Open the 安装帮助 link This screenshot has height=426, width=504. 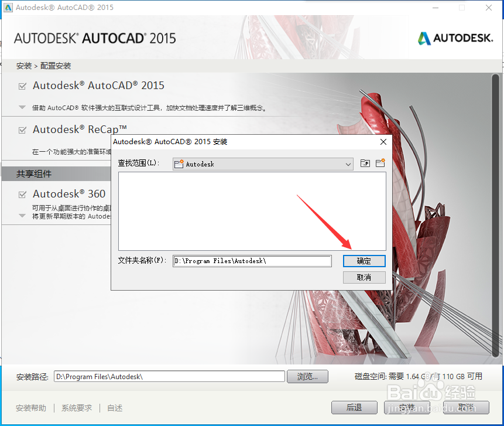coord(31,408)
